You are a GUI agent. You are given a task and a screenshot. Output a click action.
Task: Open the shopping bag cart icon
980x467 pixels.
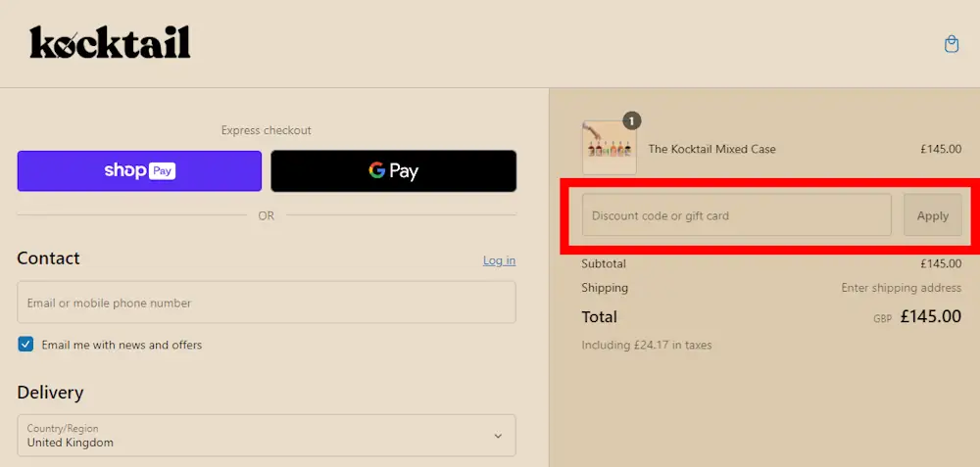952,44
